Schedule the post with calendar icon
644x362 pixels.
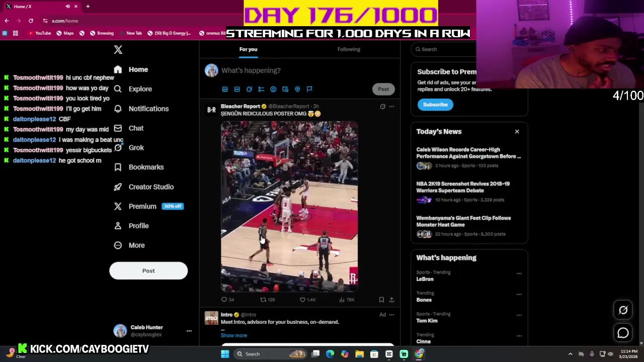[285, 89]
